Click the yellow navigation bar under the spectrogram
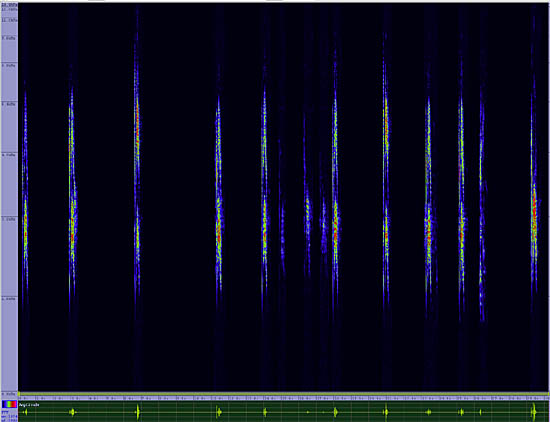Screen dimensions: 550x422 (284, 394)
